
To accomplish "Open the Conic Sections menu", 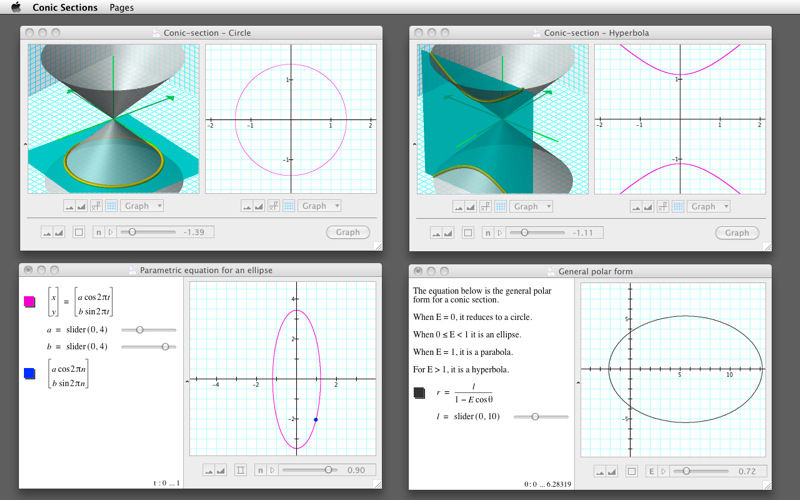I will coord(65,8).
